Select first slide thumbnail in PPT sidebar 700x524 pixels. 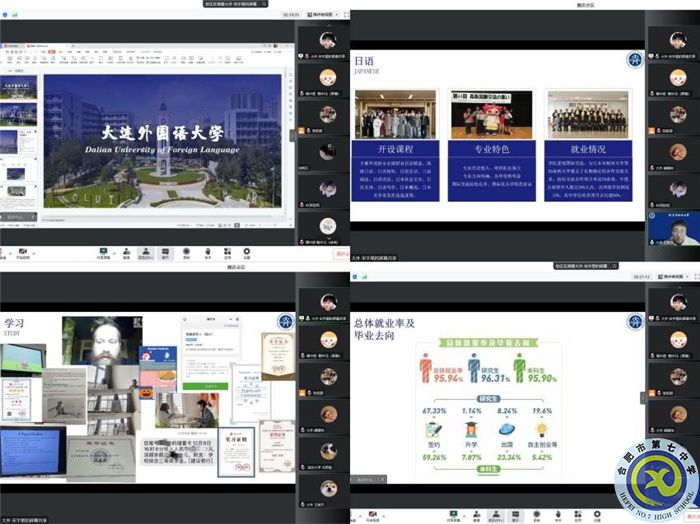[20, 87]
